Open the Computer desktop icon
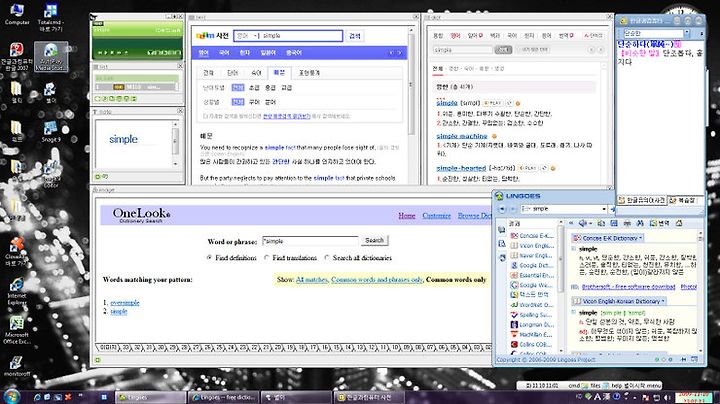The height and width of the screenshot is (404, 720). pyautogui.click(x=17, y=14)
